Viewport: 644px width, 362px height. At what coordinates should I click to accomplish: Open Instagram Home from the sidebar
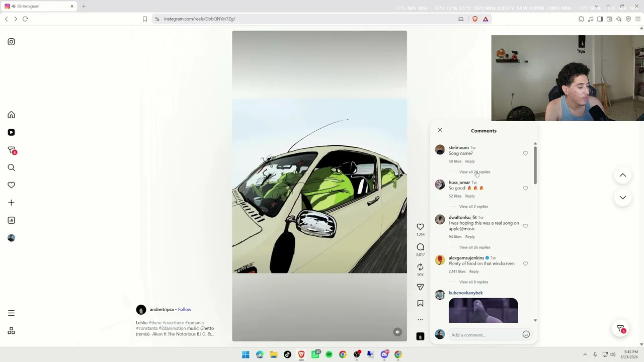point(11,115)
